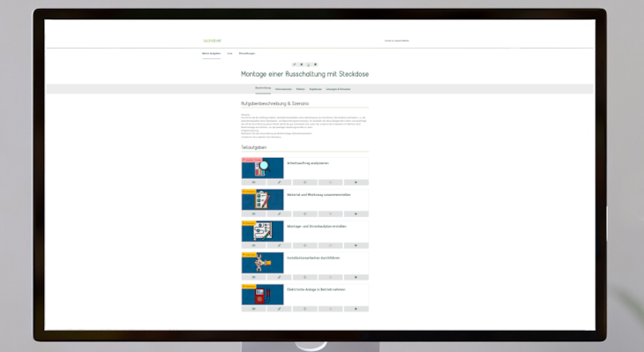Screen dimensions: 644x352
Task: Open the Ergebnisse tab
Action: (316, 89)
